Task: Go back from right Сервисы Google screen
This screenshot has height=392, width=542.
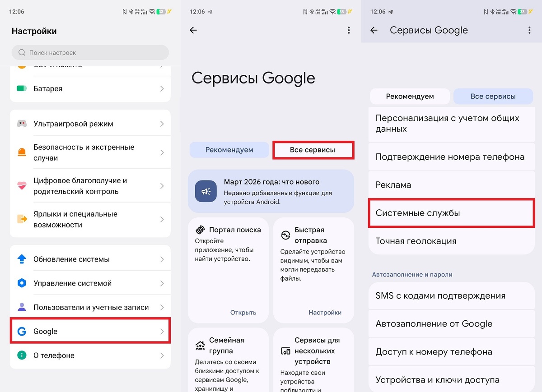Action: 374,30
